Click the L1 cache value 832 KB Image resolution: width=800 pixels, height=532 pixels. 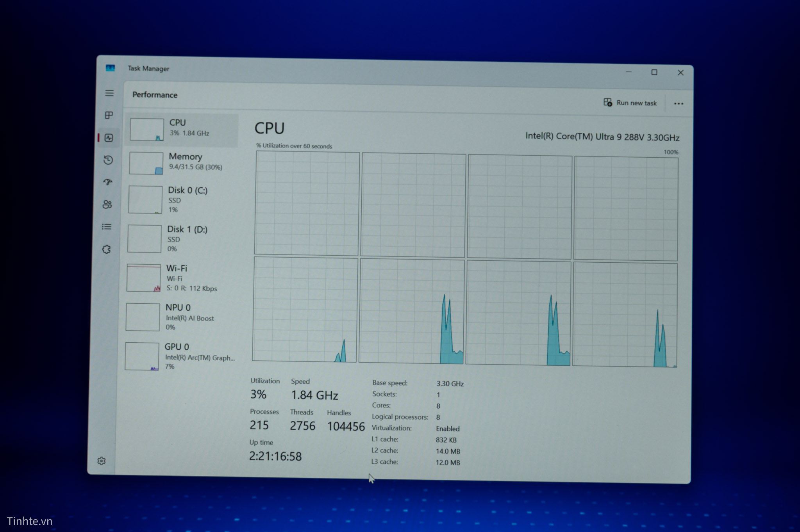(x=446, y=440)
